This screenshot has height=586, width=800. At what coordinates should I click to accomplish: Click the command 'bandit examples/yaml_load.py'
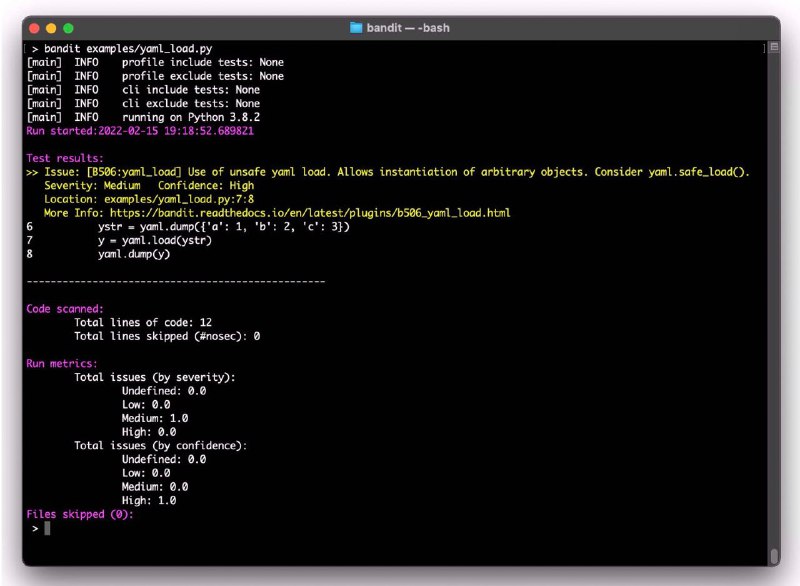click(128, 48)
